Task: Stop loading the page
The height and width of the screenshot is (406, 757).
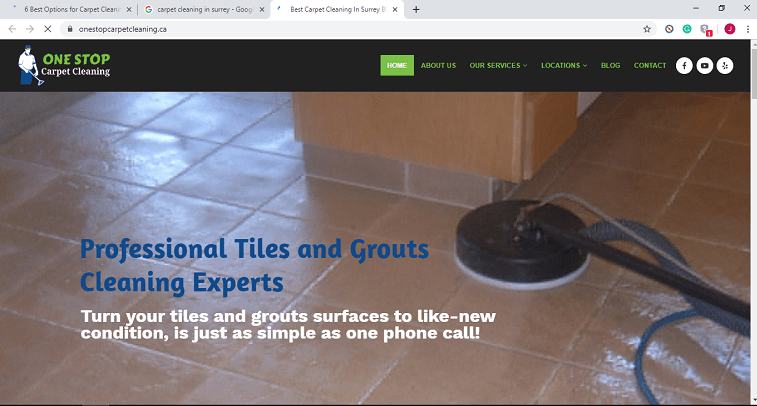Action: 47,29
